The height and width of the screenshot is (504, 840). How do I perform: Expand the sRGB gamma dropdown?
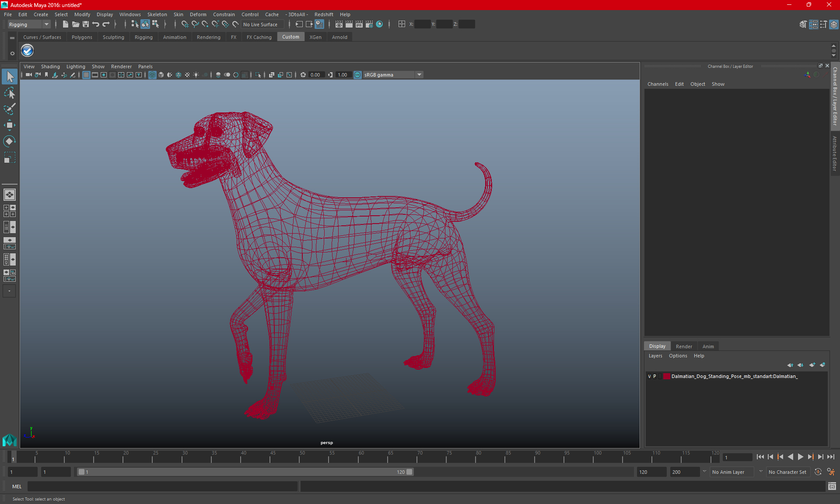point(419,75)
